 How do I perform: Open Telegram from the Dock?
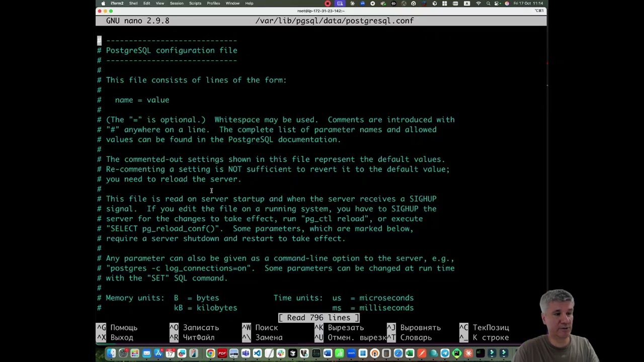[445, 353]
